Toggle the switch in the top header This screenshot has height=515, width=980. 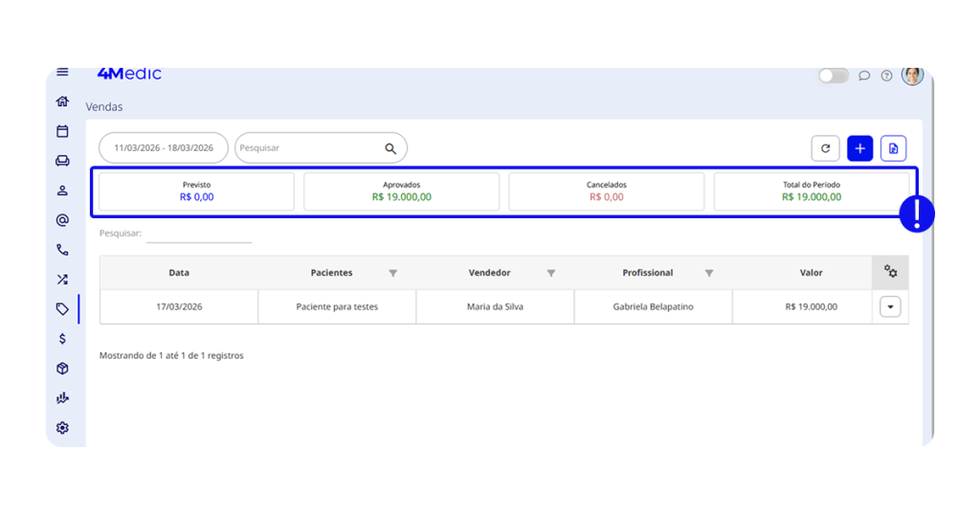[833, 76]
